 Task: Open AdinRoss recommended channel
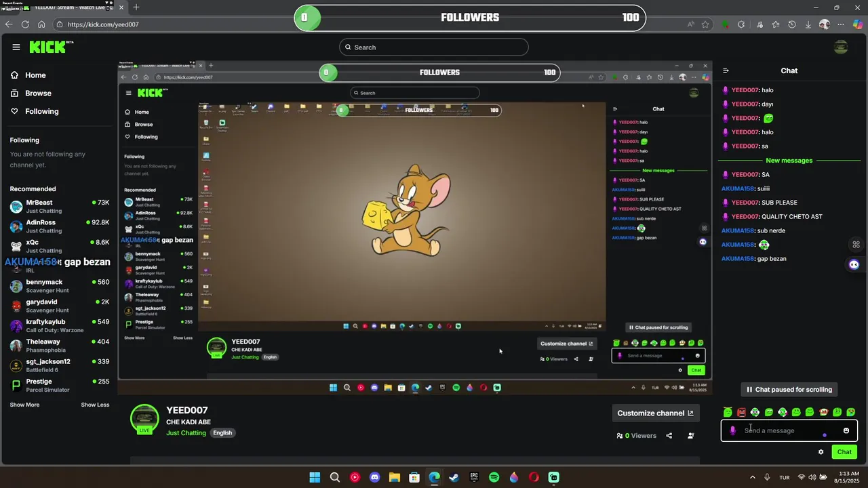pos(60,226)
